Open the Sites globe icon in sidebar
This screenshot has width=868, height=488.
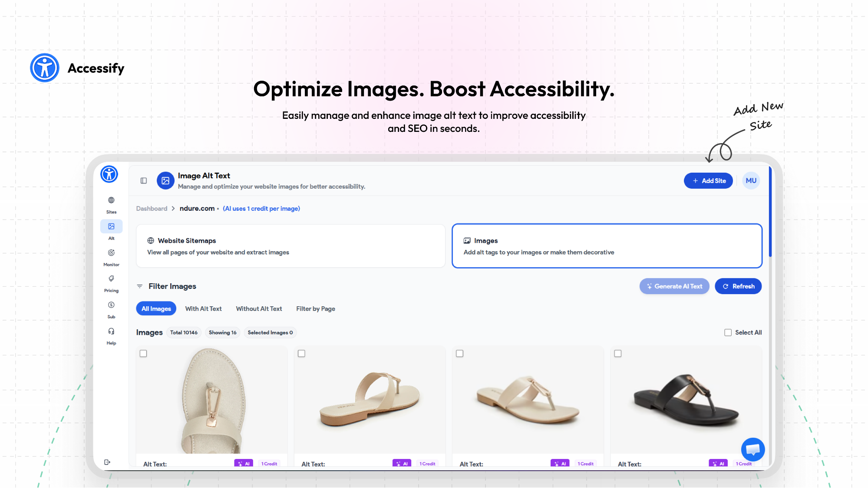[x=111, y=200]
